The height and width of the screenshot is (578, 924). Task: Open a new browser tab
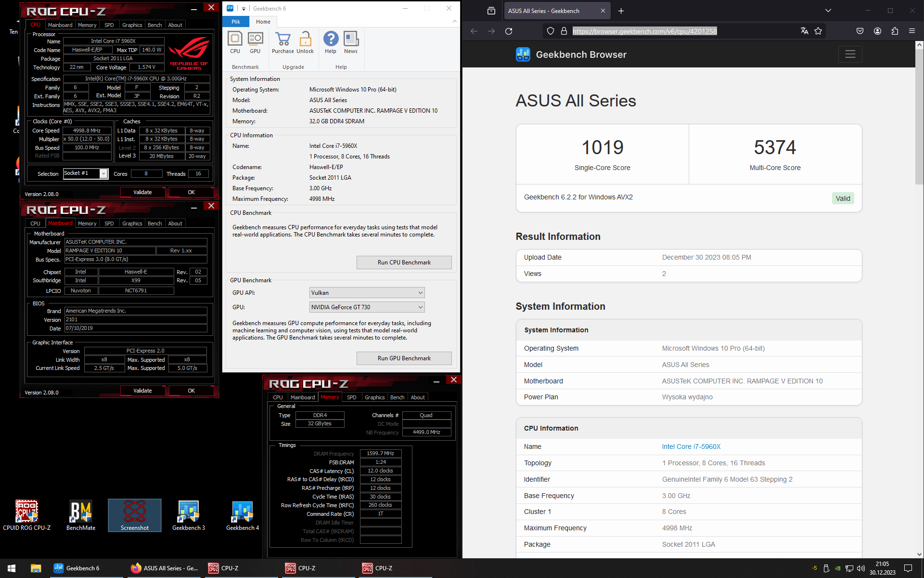(621, 11)
